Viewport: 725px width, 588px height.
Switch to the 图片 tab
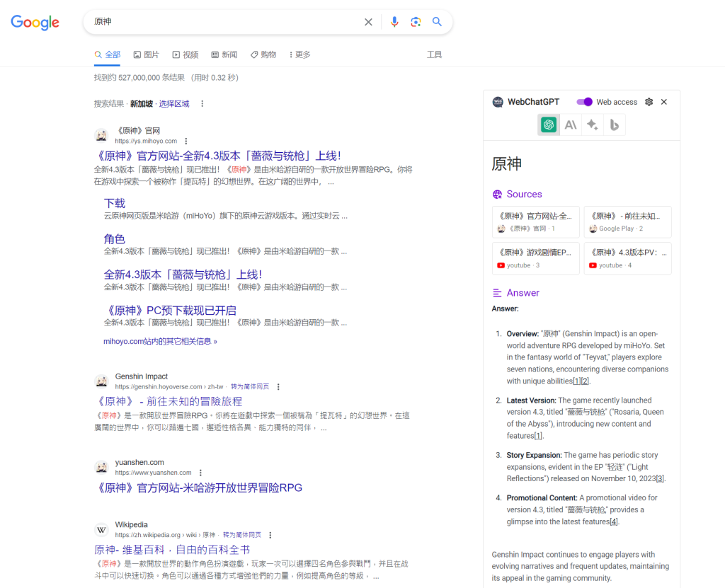[x=147, y=54]
